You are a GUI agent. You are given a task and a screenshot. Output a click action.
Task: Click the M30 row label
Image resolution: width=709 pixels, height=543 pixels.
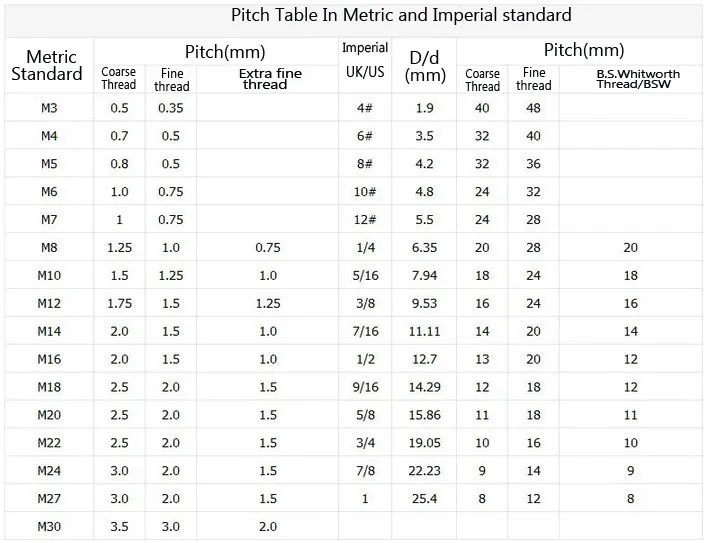click(49, 527)
